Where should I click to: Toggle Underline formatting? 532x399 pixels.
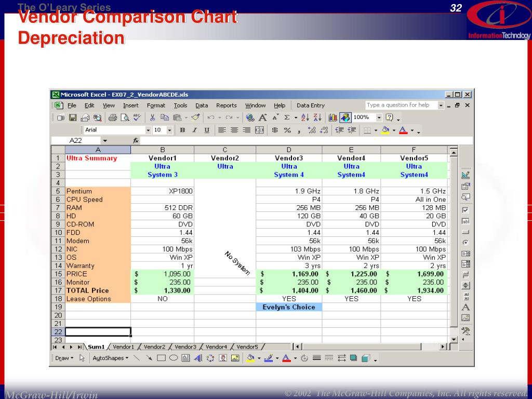207,130
